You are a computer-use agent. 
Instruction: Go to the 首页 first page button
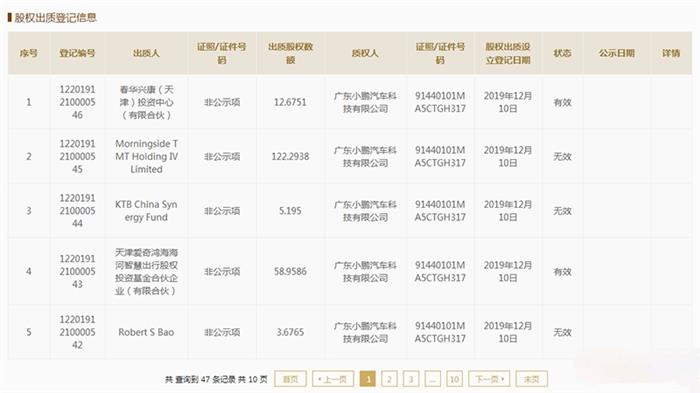[x=291, y=379]
